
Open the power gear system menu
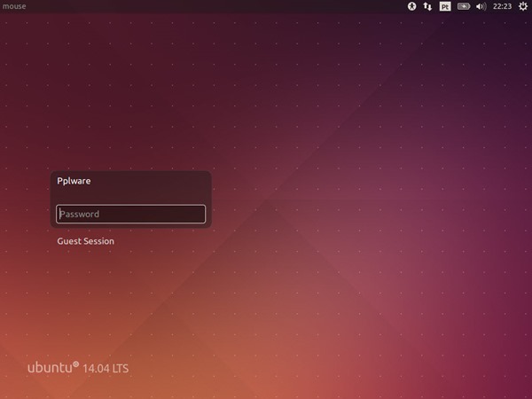click(523, 6)
